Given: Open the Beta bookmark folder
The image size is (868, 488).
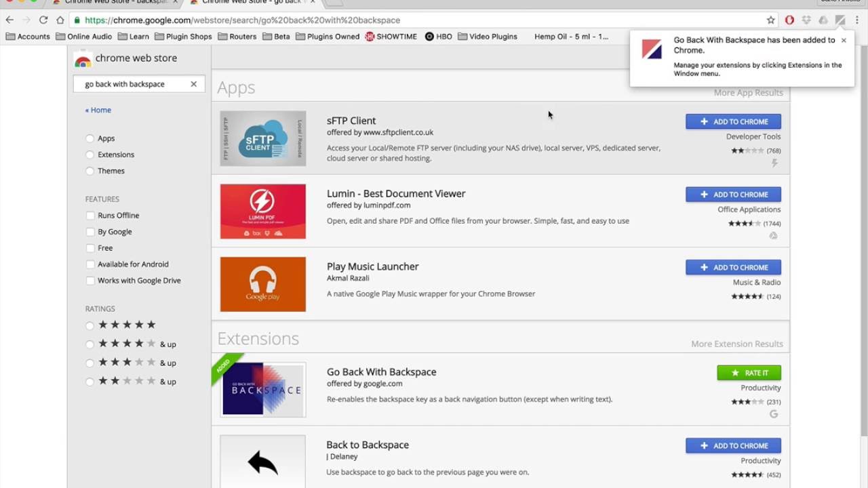Looking at the screenshot, I should coord(276,37).
